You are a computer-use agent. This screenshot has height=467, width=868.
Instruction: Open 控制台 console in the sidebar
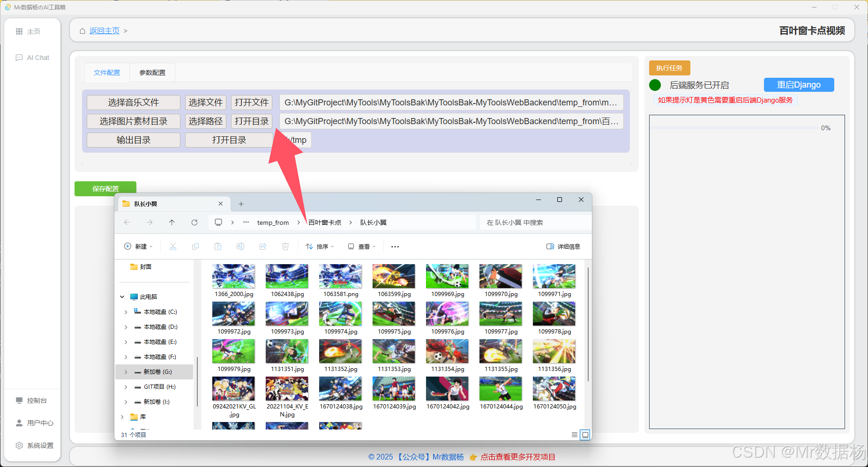pos(31,400)
